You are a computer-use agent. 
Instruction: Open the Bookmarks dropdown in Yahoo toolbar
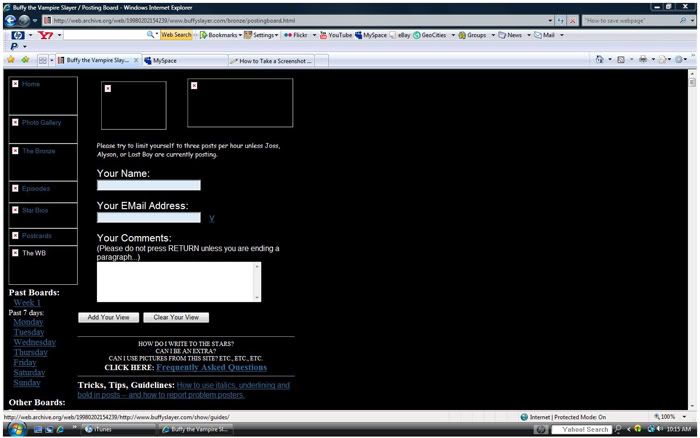(221, 35)
